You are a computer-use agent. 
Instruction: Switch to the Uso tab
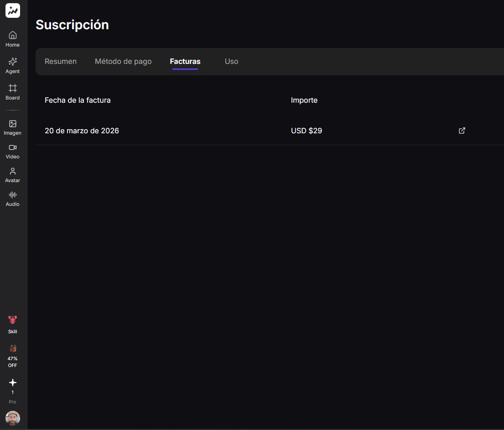(231, 62)
